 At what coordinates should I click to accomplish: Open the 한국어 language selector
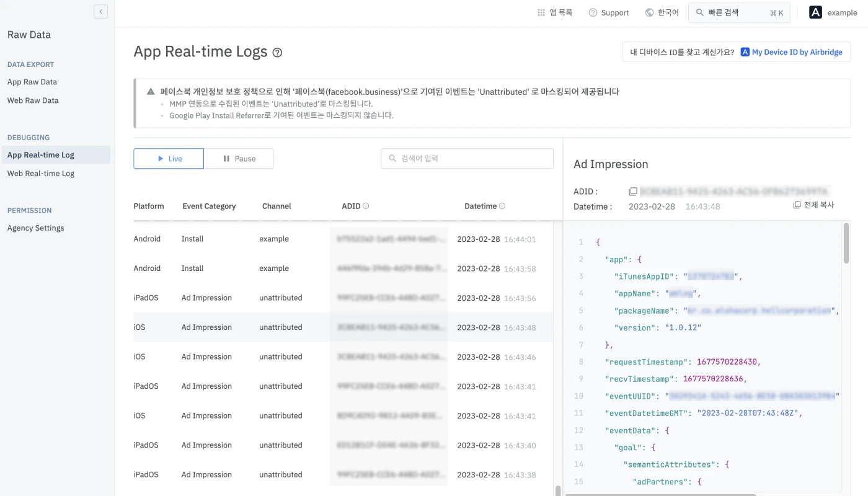pos(662,12)
